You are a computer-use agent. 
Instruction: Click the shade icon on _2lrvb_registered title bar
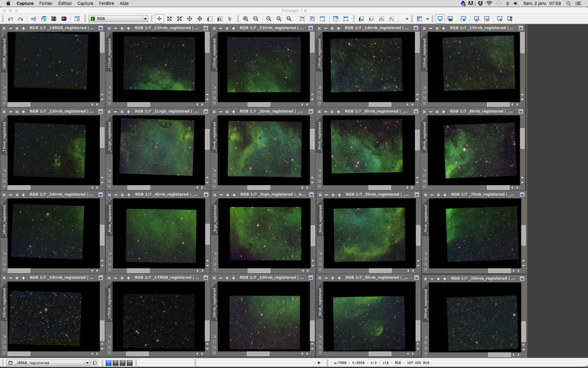coord(227,112)
